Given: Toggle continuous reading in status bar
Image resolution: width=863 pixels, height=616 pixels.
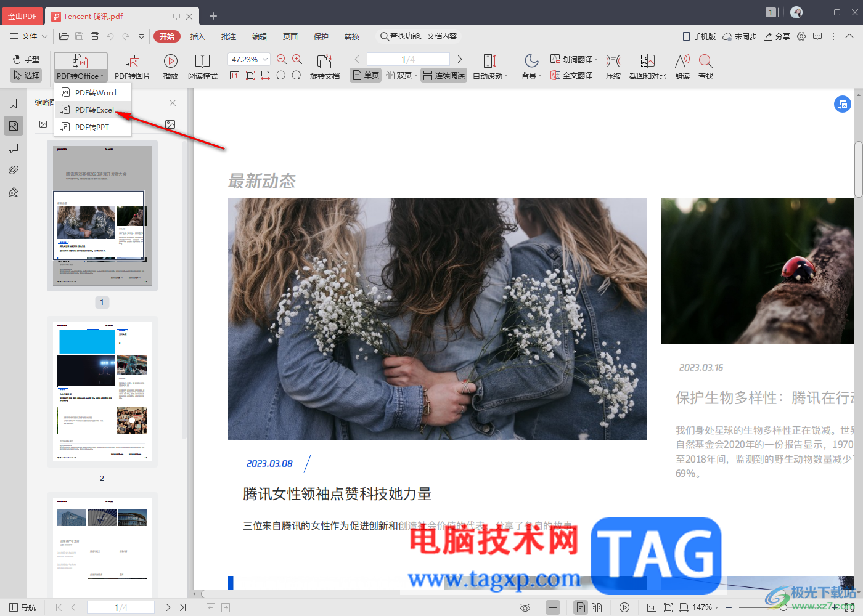Looking at the screenshot, I should pyautogui.click(x=553, y=607).
